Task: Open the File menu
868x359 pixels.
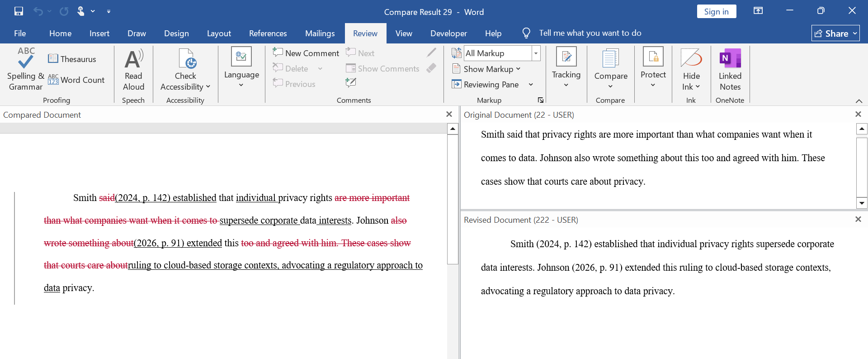Action: point(20,33)
